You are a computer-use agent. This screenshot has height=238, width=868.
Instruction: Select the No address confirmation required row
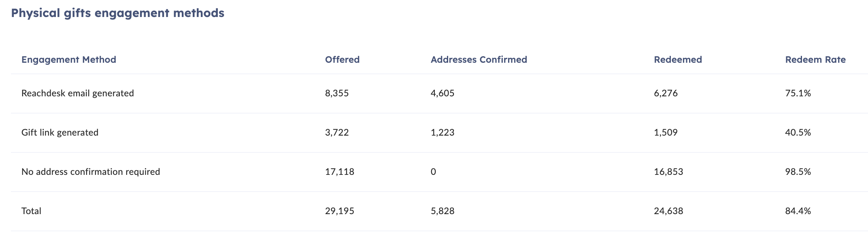[439, 172]
